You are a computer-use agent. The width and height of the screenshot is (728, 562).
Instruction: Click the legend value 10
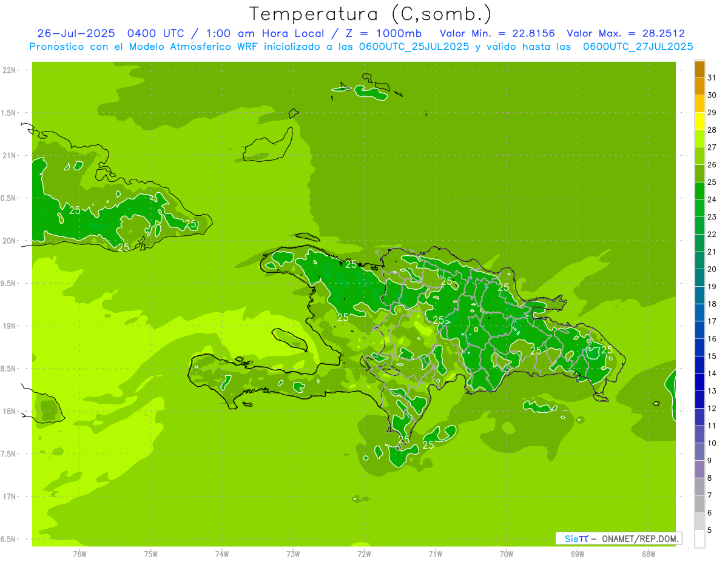[712, 443]
